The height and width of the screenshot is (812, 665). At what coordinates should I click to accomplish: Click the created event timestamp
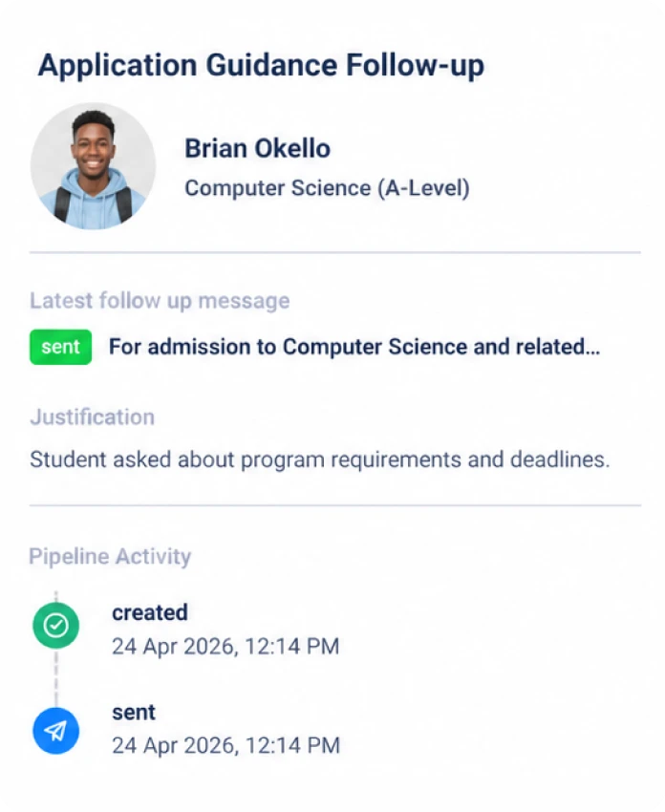(225, 646)
